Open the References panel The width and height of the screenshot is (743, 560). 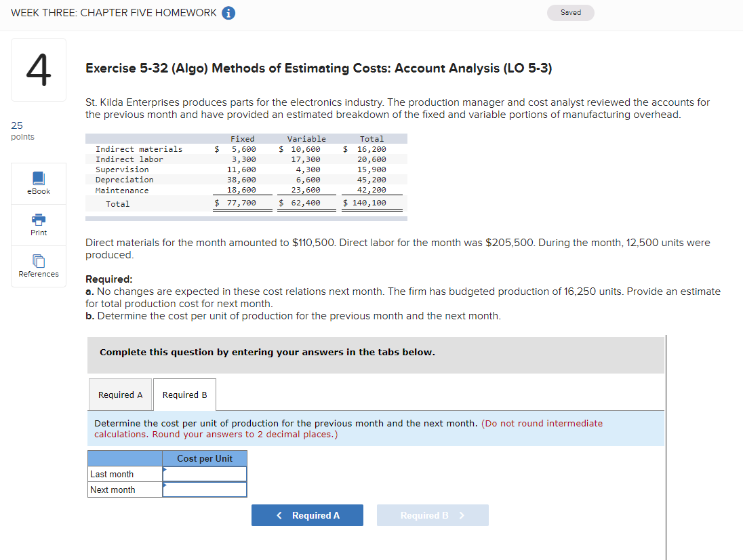pos(38,266)
